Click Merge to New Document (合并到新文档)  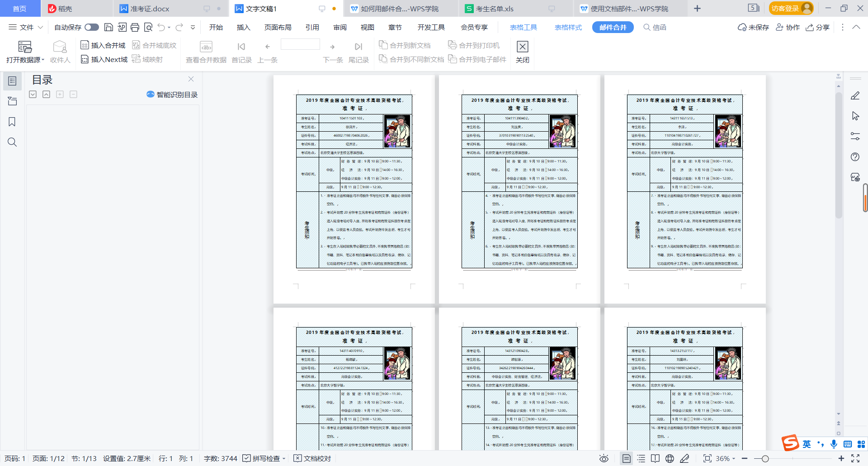(x=405, y=45)
